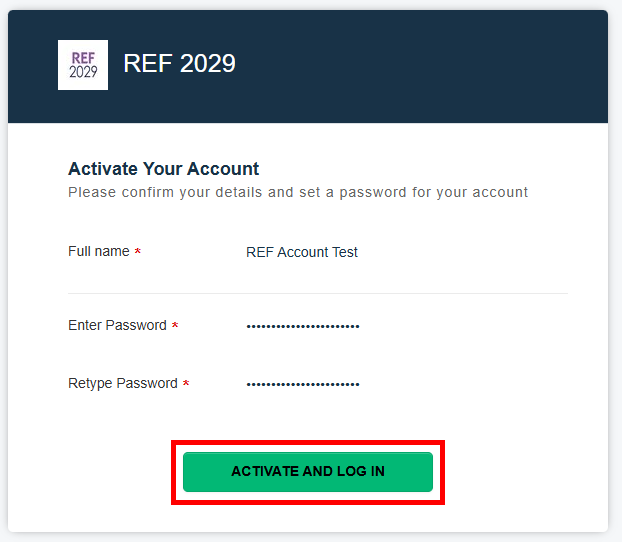622x542 pixels.
Task: Click the divider line below Full name
Action: pyautogui.click(x=317, y=293)
